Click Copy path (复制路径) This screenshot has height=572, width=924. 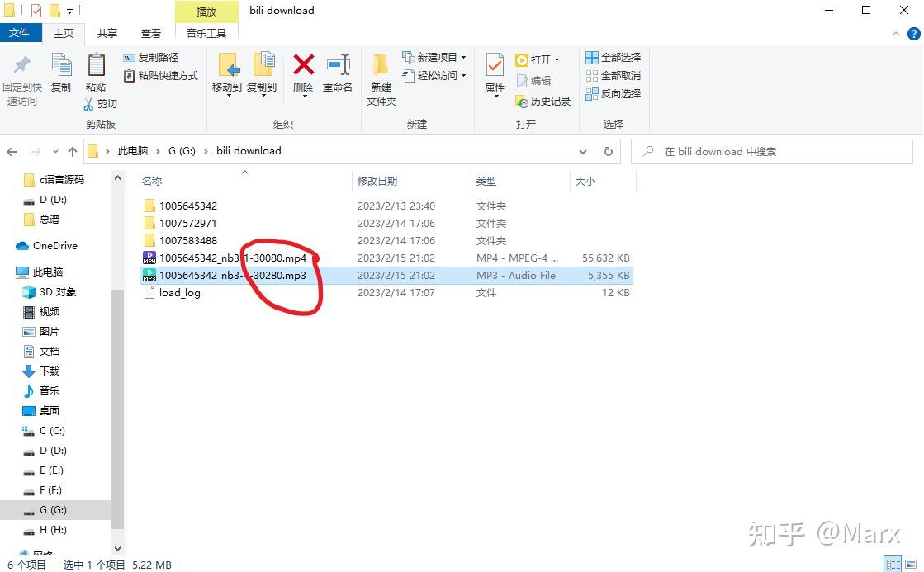pyautogui.click(x=151, y=58)
